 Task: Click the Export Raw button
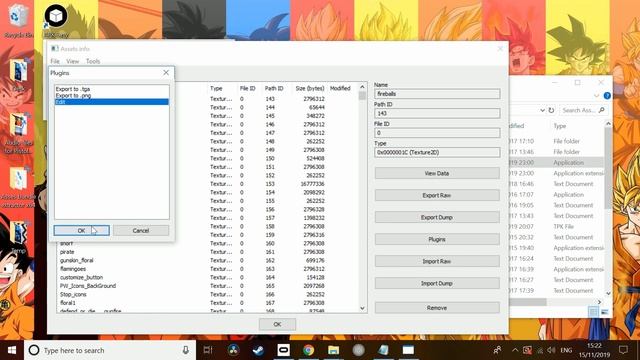click(437, 195)
